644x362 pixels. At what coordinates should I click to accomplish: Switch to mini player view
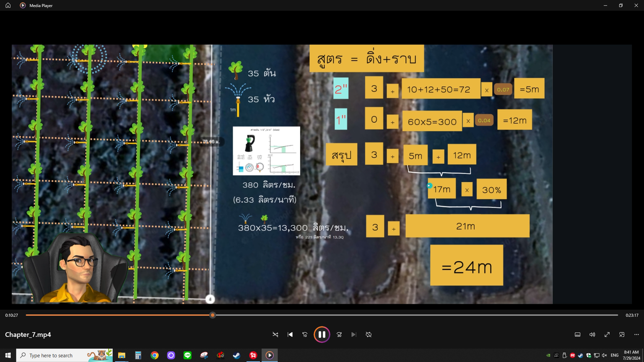[622, 334]
